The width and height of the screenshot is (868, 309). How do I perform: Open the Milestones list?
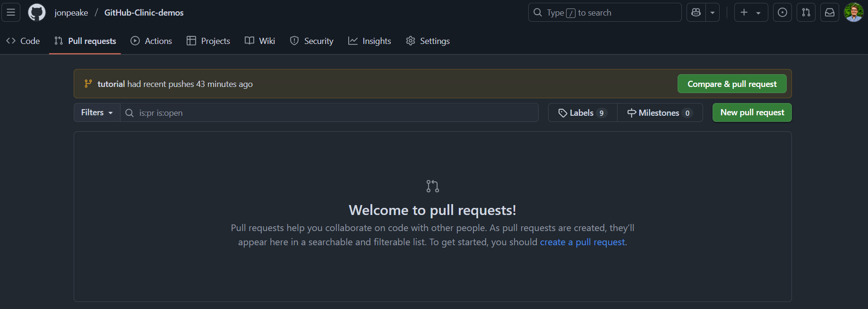pos(660,112)
